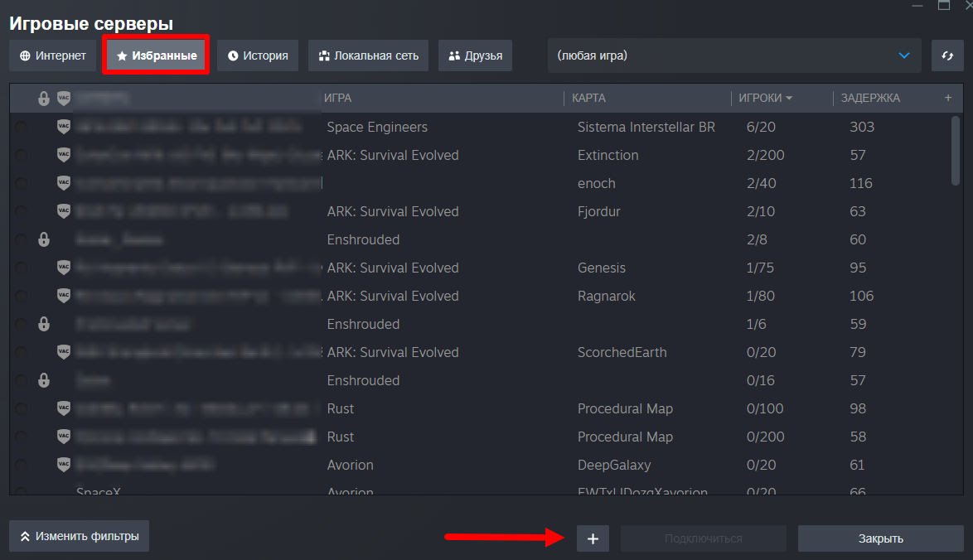973x560 pixels.
Task: Sort by the ИГРОКИ column arrow
Action: pos(789,98)
